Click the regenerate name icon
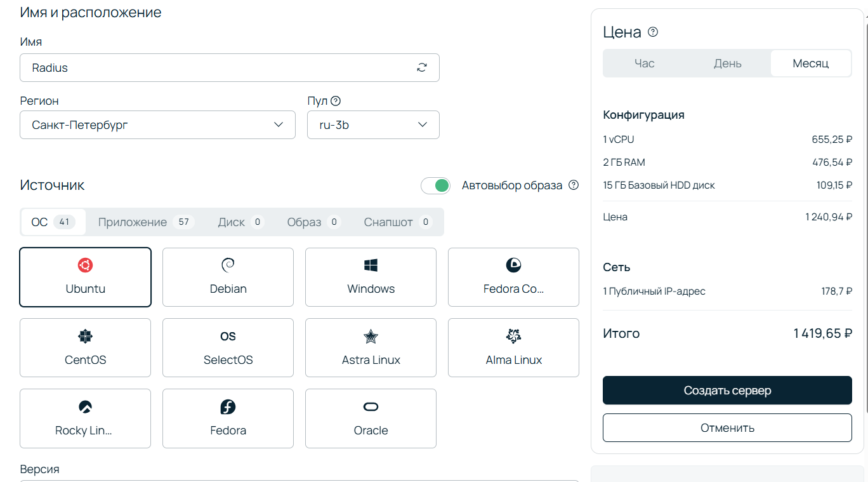 coord(422,68)
